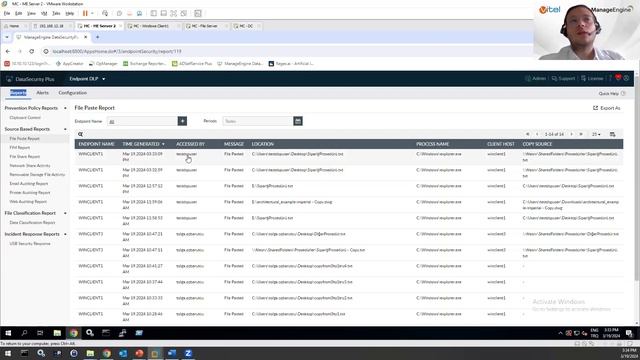Open the Endpoint Name selection field
Screen dimensions: 640x360
click(x=142, y=121)
